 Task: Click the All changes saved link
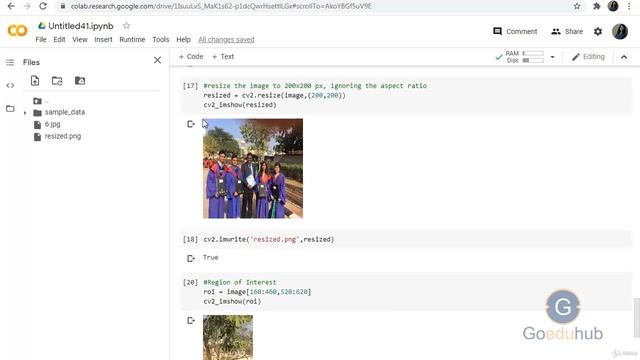226,40
